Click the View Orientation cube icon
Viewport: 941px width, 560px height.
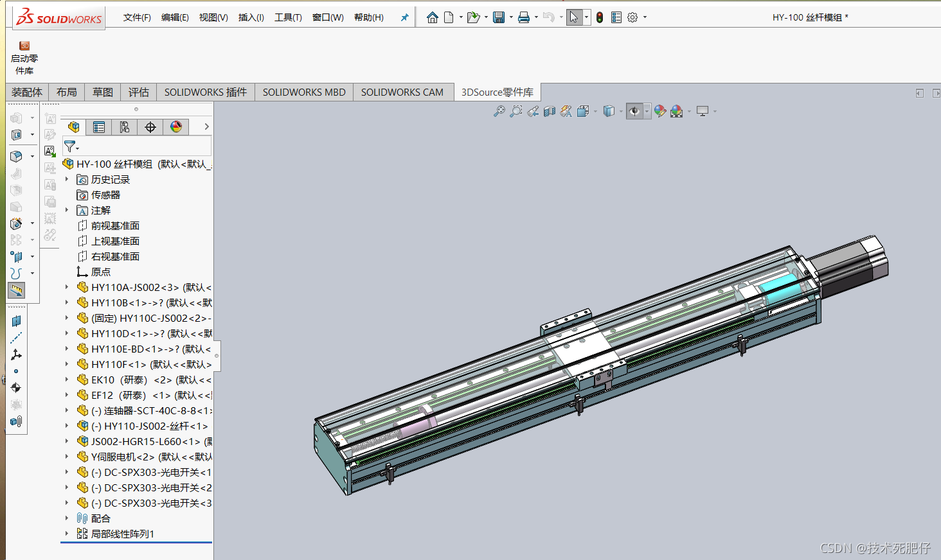pos(583,111)
